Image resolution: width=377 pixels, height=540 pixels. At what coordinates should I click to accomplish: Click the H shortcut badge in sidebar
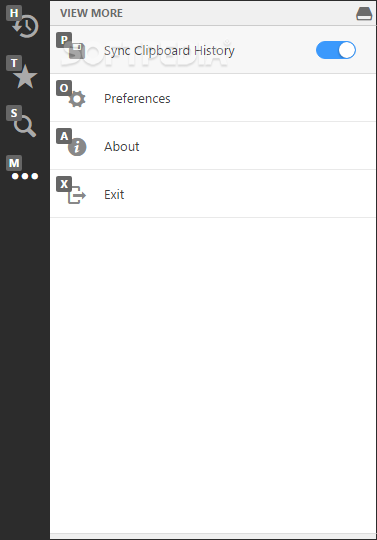(x=14, y=13)
